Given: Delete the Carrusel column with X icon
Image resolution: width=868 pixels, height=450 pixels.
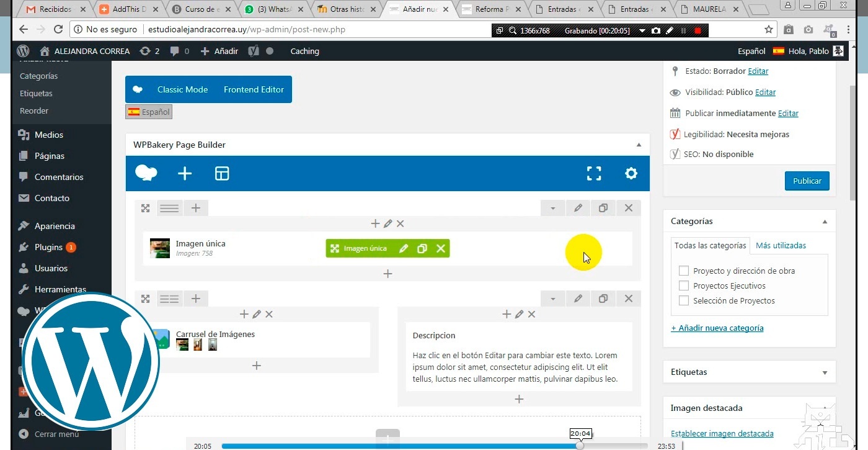Looking at the screenshot, I should click(x=269, y=314).
